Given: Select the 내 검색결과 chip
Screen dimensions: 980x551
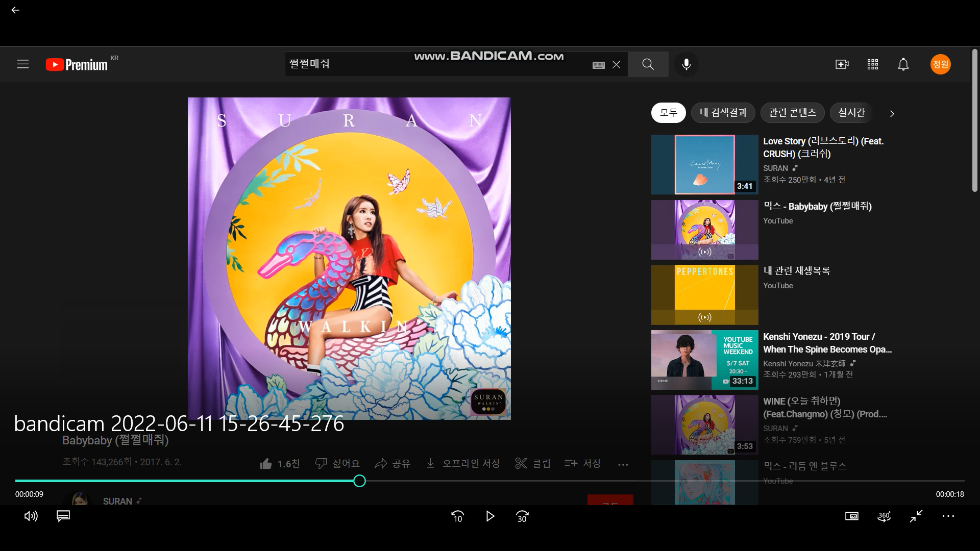Looking at the screenshot, I should (723, 113).
